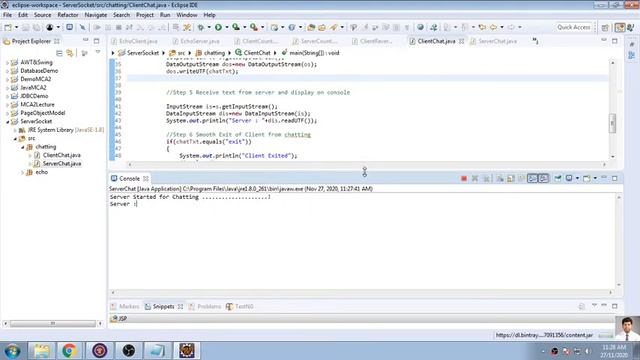The image size is (640, 360).
Task: Click Display Selected Console icon
Action: pos(569,178)
